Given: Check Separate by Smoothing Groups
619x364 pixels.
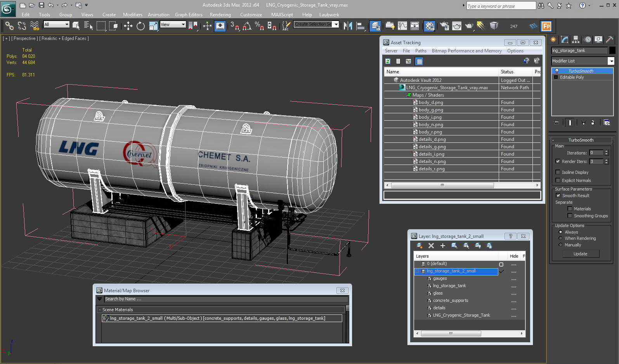Looking at the screenshot, I should (570, 216).
